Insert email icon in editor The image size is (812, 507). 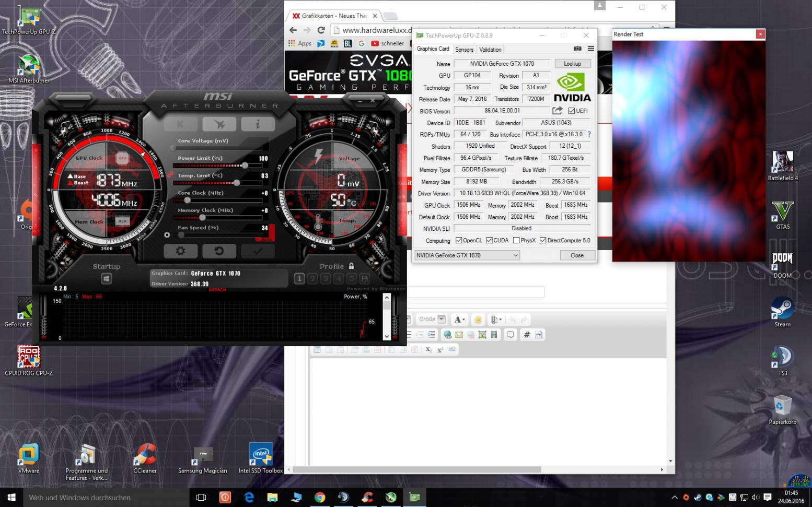(459, 335)
